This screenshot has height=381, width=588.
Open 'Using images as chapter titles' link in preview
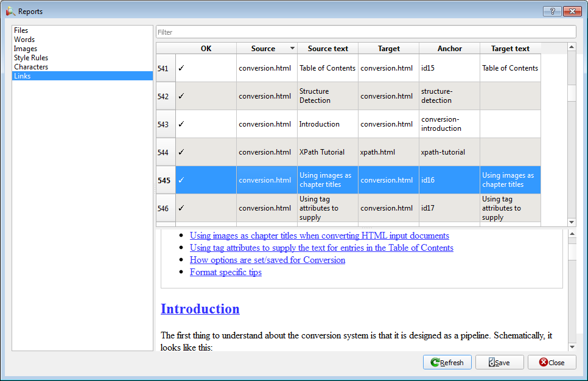pyautogui.click(x=320, y=236)
